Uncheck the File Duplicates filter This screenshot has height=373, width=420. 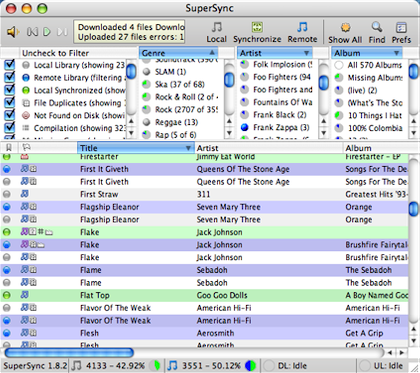pos(9,102)
